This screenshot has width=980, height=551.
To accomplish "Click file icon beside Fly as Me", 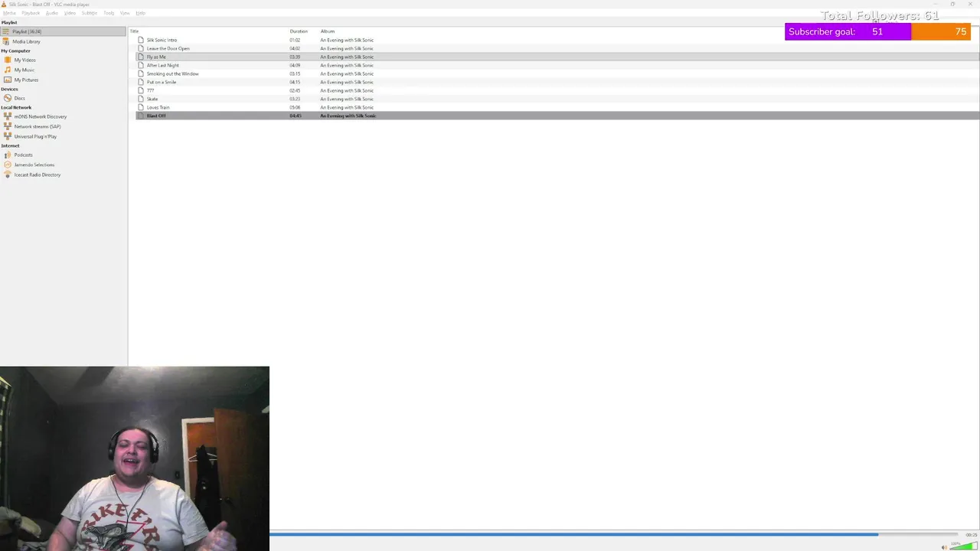I will [141, 57].
